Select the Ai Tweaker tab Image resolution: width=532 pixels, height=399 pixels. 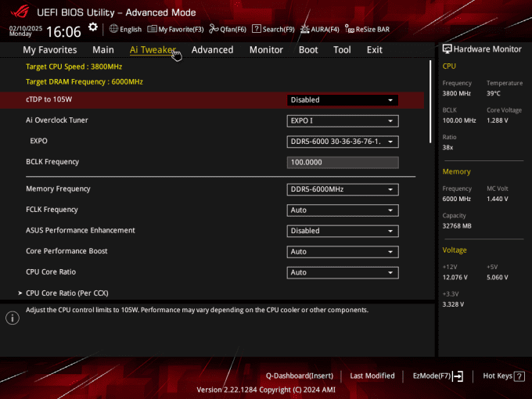tap(153, 50)
